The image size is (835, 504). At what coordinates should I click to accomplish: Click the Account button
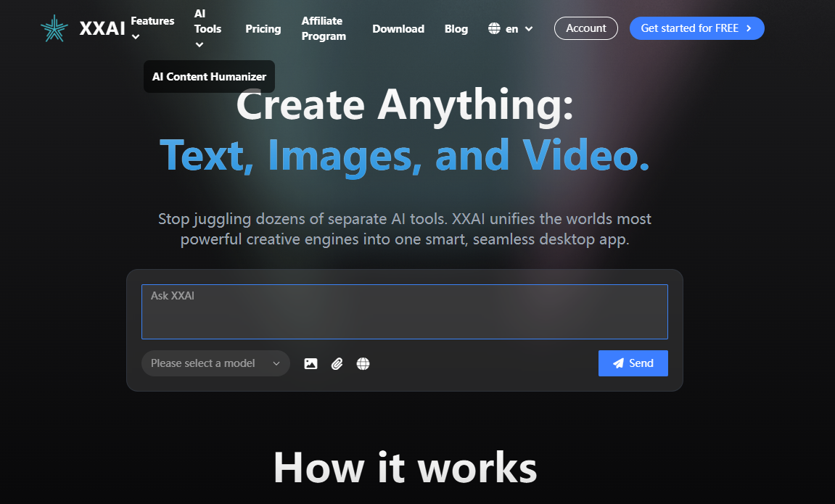coord(585,28)
